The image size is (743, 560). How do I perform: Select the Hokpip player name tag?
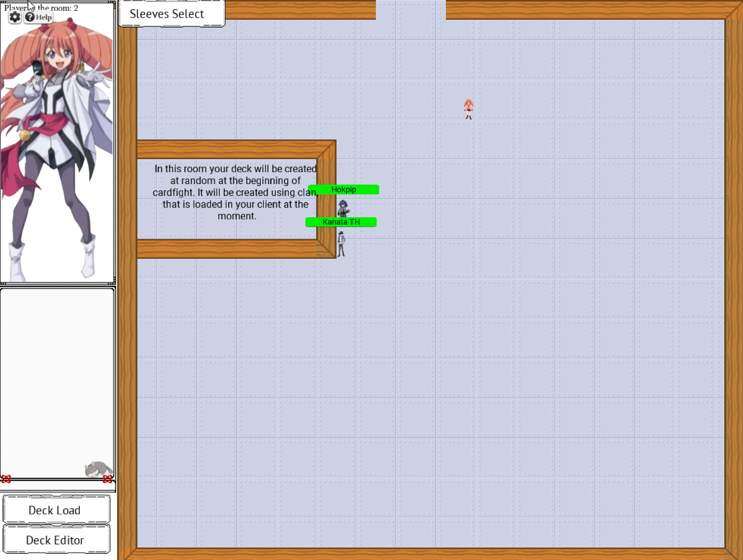coord(343,190)
